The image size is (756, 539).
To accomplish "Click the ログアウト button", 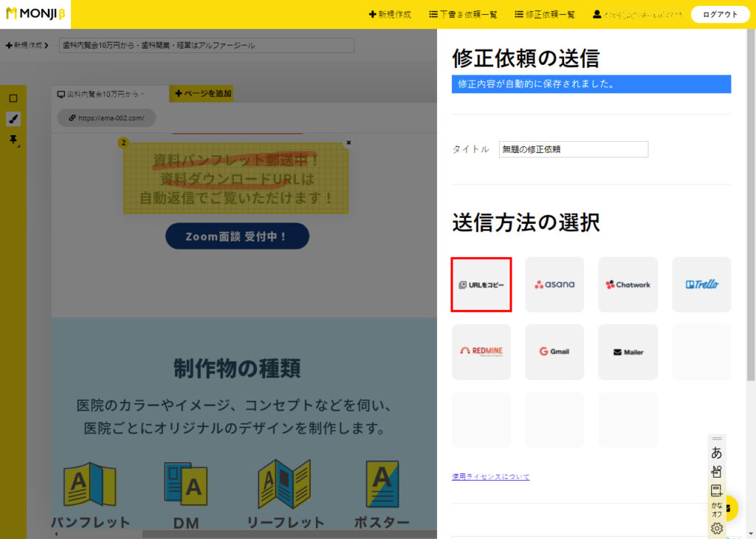I will pyautogui.click(x=720, y=14).
